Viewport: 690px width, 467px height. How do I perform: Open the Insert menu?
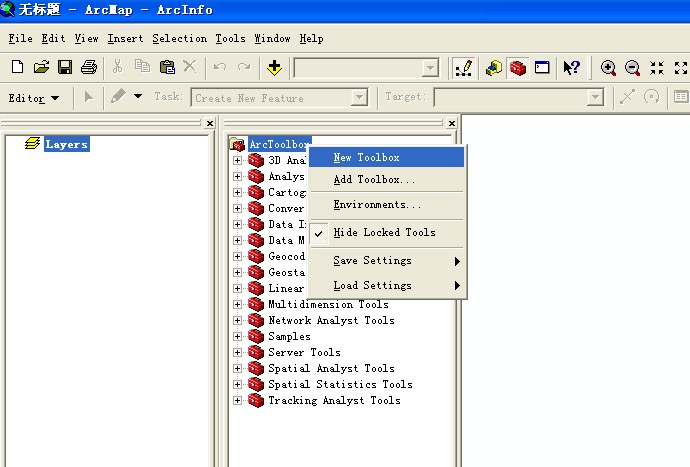click(x=125, y=39)
